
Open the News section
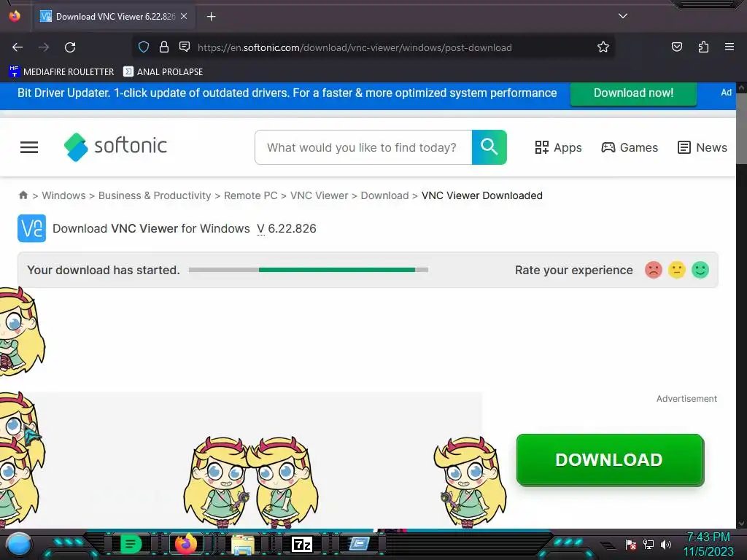coord(703,147)
